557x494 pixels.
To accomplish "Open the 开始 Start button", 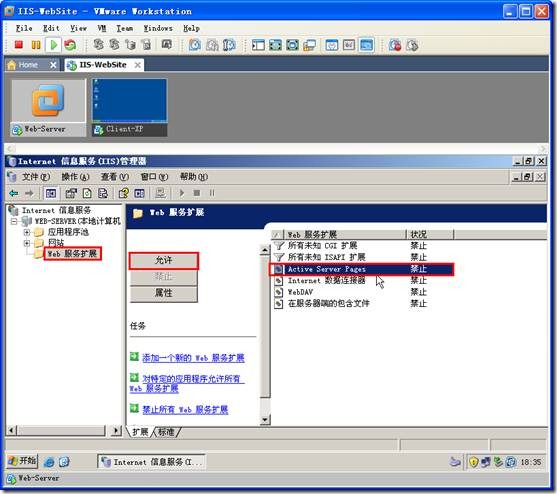I will [x=22, y=461].
